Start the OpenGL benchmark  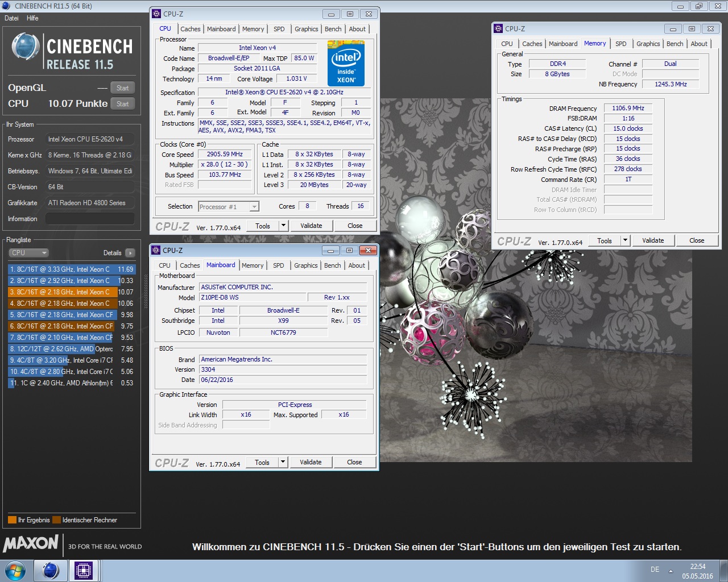pos(123,88)
